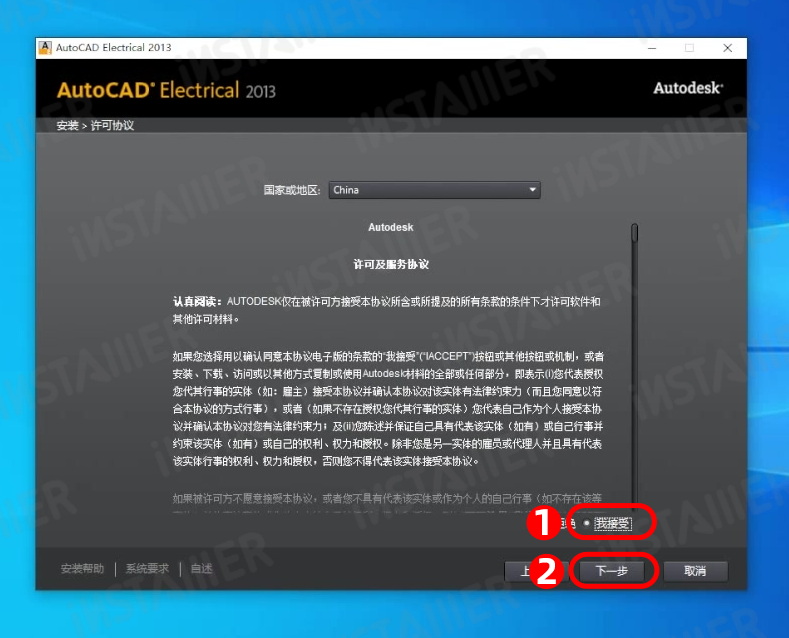Viewport: 789px width, 638px height.
Task: Minimize the AutoCAD Electrical 2013 window
Action: coord(652,48)
